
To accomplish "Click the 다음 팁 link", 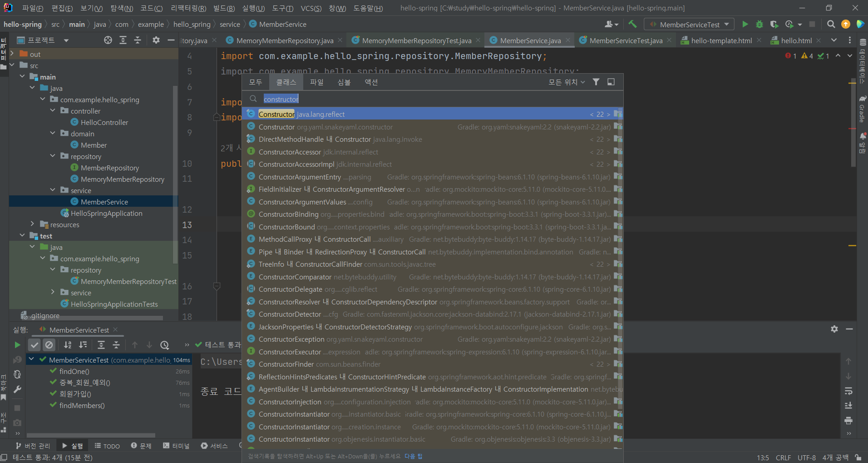I will coord(413,456).
